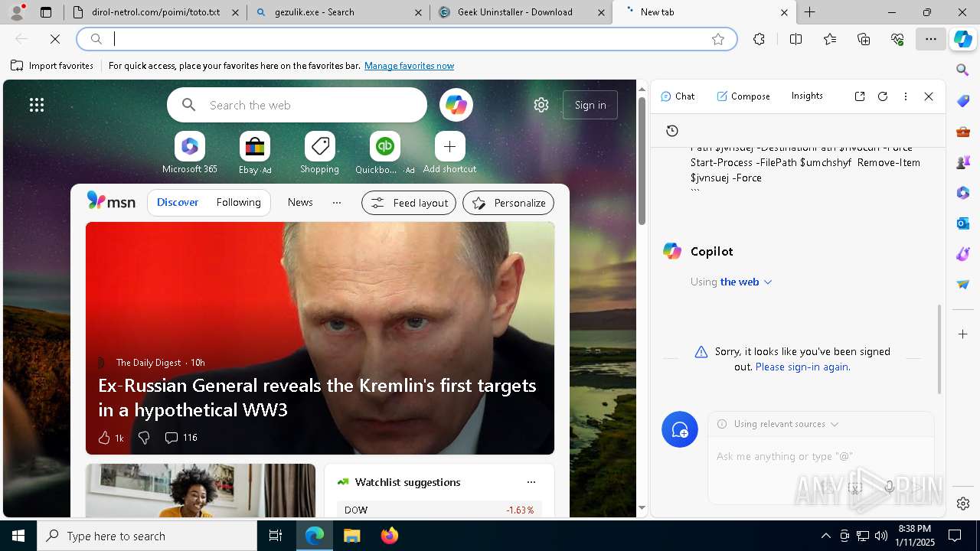Open Copilot pane more options
The image size is (980, 551).
tap(906, 96)
